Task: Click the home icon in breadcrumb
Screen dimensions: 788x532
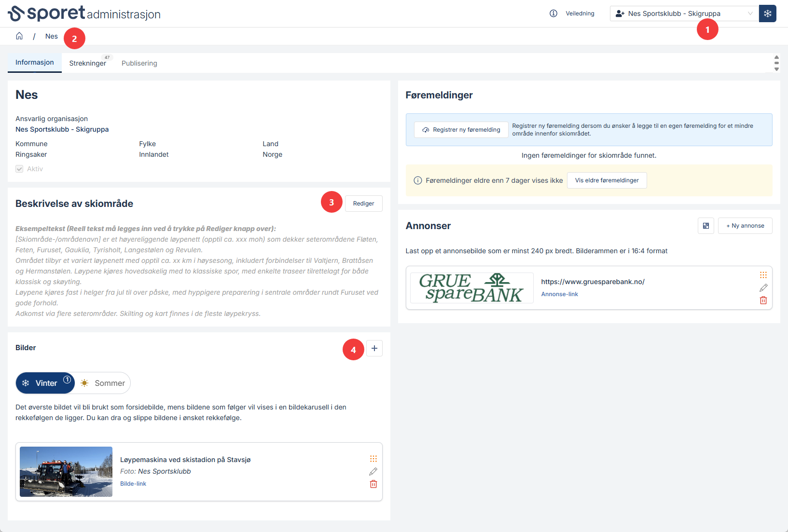Action: coord(19,36)
